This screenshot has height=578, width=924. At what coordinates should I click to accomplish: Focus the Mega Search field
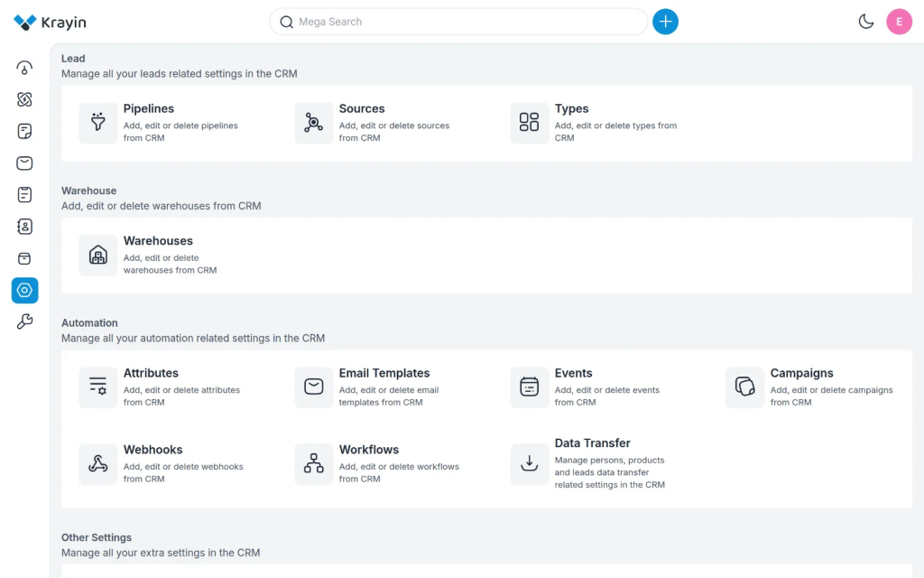tap(458, 22)
